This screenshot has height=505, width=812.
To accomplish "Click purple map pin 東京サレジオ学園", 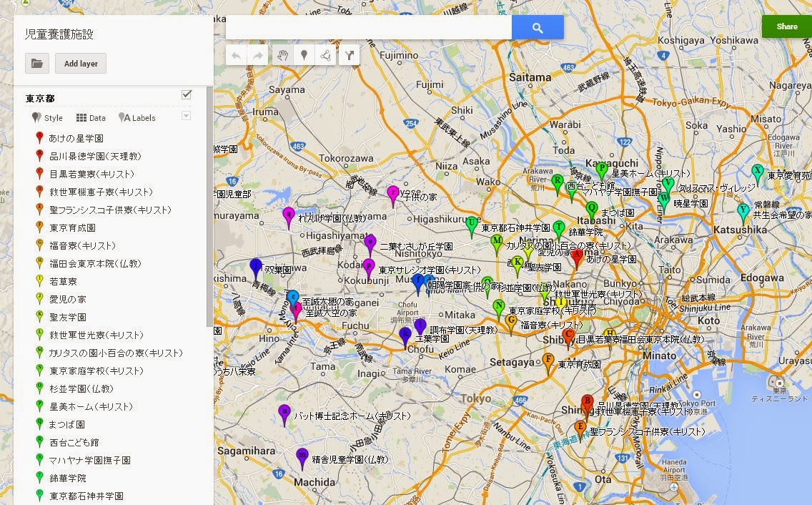I will tap(368, 270).
